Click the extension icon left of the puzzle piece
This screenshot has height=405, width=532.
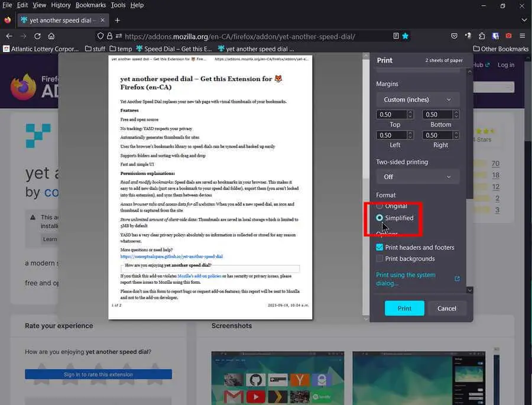click(468, 36)
